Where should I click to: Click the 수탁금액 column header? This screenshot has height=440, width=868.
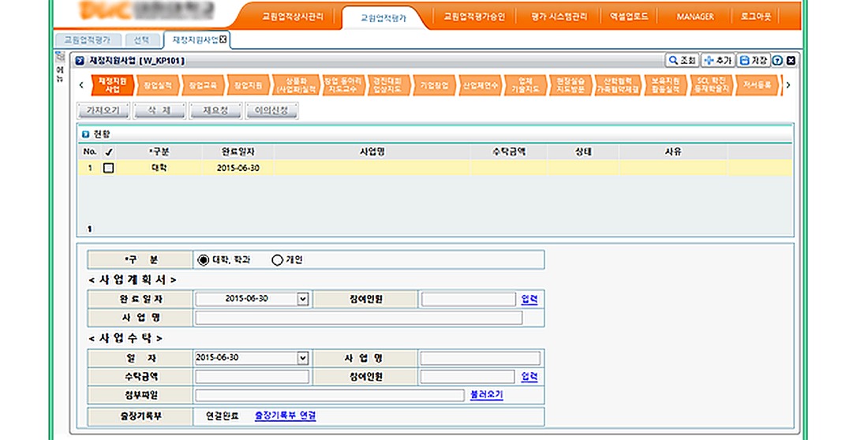pos(509,151)
